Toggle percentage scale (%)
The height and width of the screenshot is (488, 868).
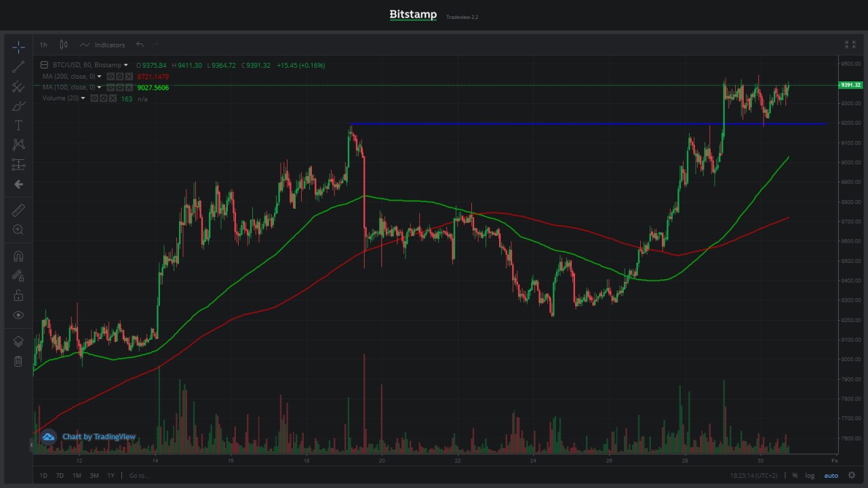795,476
